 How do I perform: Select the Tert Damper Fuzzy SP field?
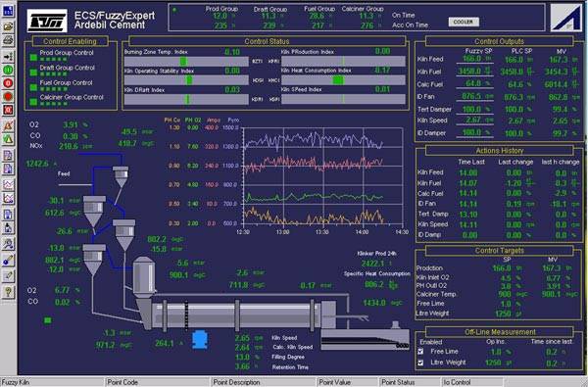tap(474, 109)
